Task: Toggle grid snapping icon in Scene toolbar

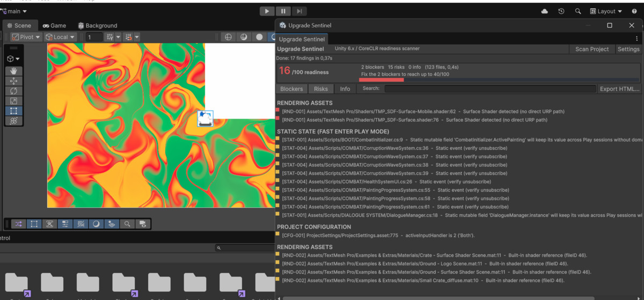Action: click(x=110, y=37)
